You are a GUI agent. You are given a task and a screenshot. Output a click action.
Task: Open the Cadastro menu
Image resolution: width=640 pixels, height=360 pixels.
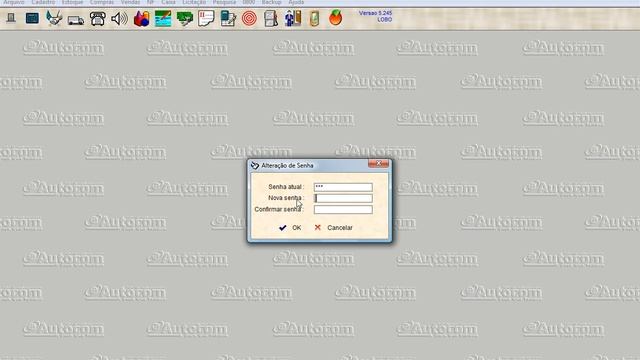pos(43,2)
